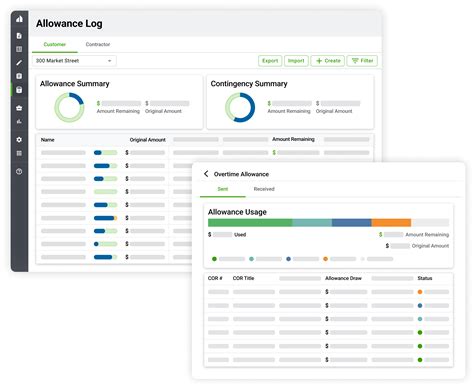
Task: Click the Original Amount column header
Action: point(148,140)
